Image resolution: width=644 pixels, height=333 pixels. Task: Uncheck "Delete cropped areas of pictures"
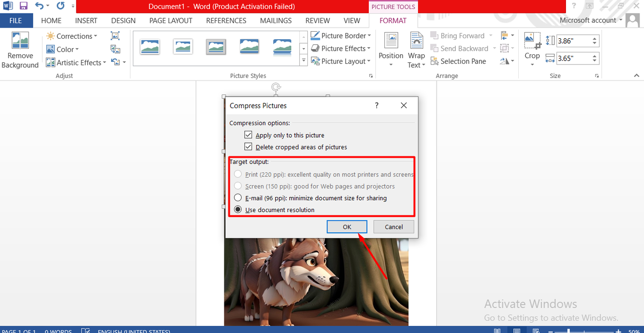pyautogui.click(x=248, y=147)
